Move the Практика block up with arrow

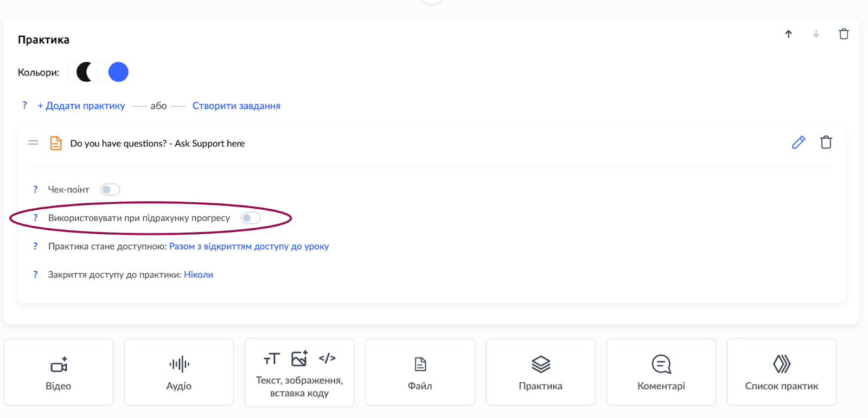pos(788,34)
